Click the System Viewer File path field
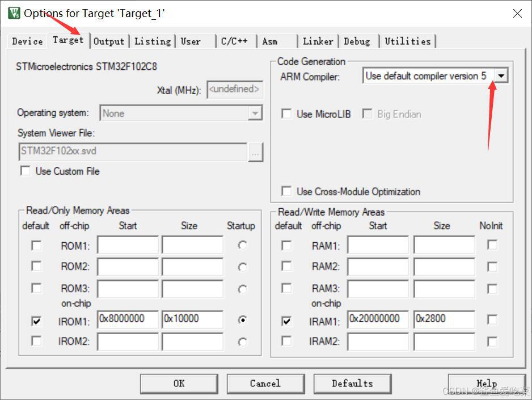The image size is (532, 400). pos(133,151)
